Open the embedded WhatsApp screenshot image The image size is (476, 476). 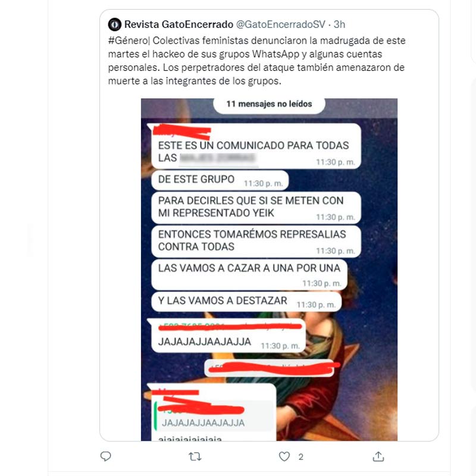tap(269, 270)
